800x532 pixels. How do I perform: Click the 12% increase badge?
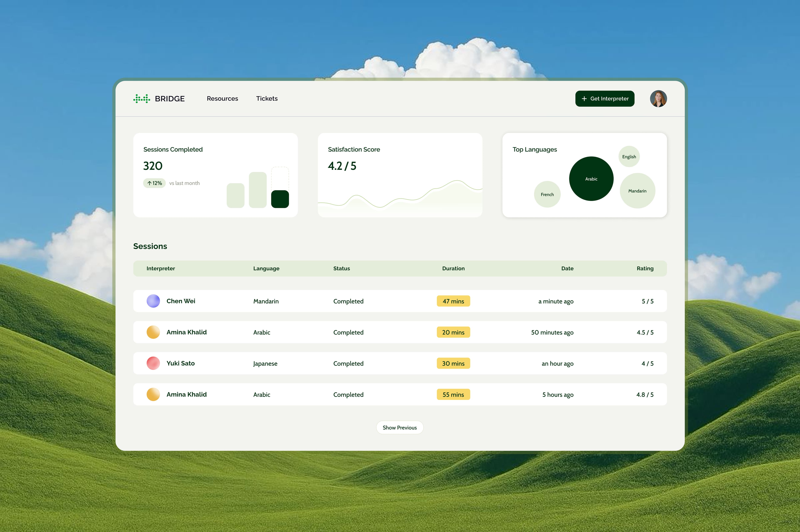(154, 183)
